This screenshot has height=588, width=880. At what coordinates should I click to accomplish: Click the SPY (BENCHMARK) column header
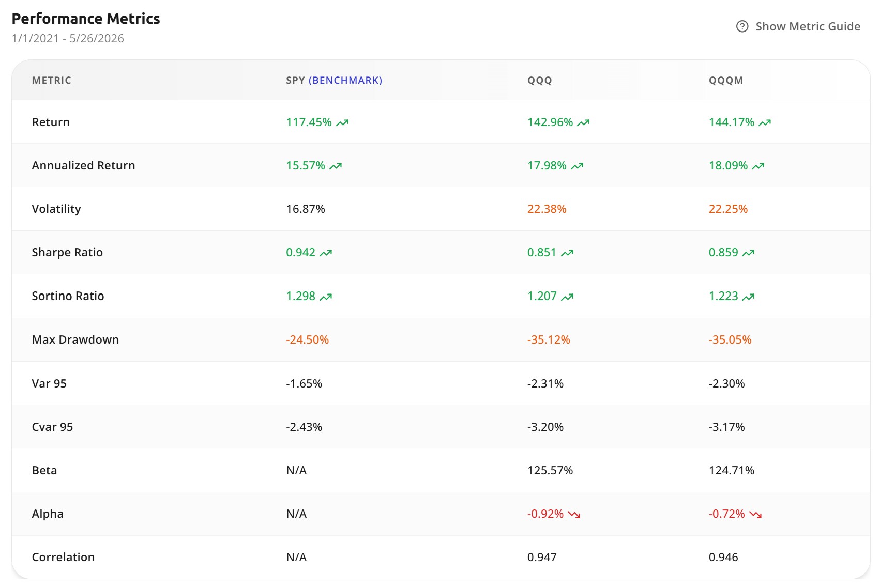(x=334, y=80)
